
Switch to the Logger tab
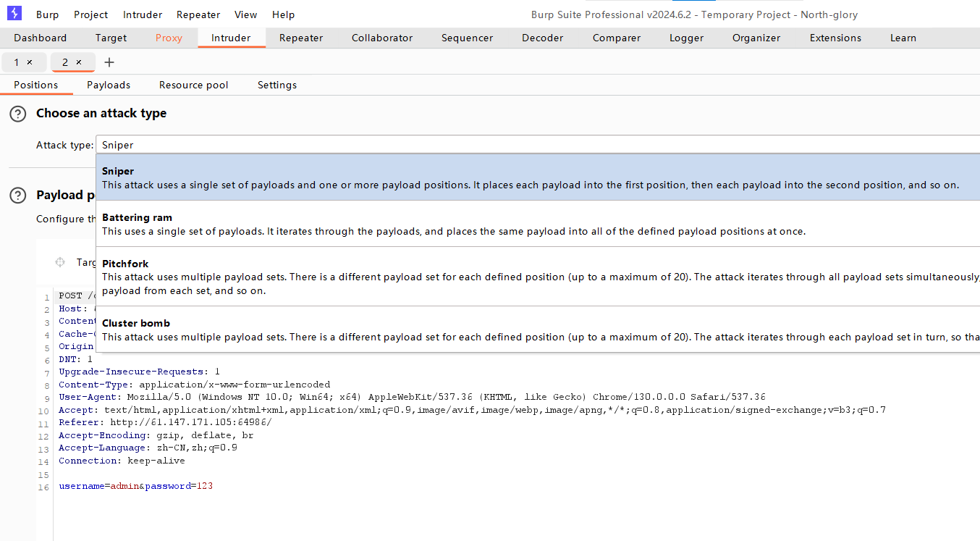pyautogui.click(x=686, y=38)
